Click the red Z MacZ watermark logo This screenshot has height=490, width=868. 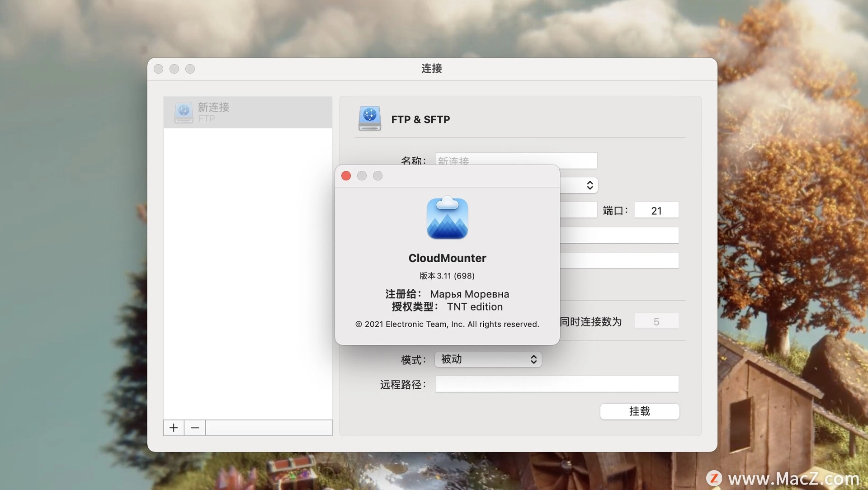[x=714, y=478]
